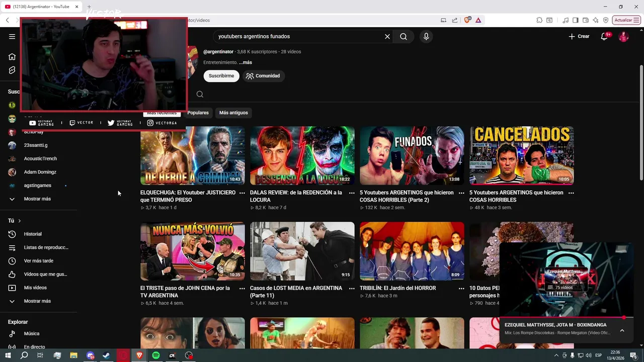Click the page vertical scrollbar

click(x=641, y=123)
